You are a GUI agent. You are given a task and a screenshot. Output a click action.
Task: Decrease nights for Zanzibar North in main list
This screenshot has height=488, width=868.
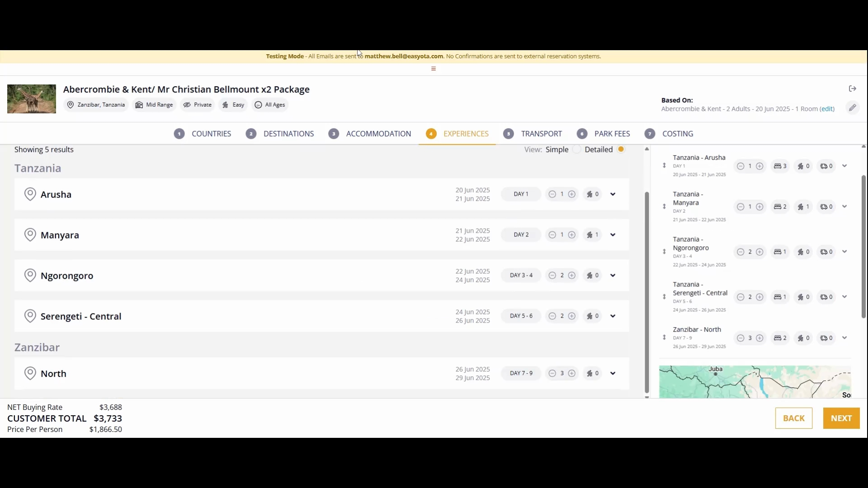[552, 374]
